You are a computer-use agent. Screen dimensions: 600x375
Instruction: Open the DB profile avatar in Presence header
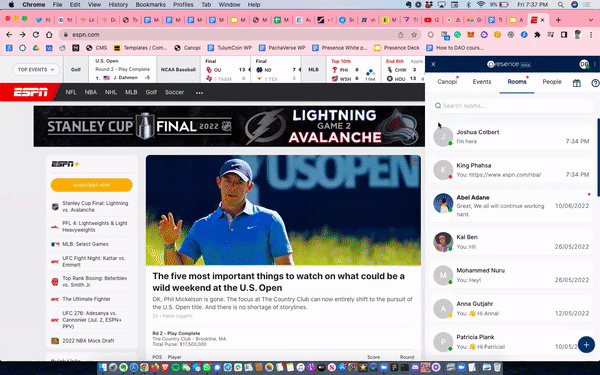click(x=584, y=64)
